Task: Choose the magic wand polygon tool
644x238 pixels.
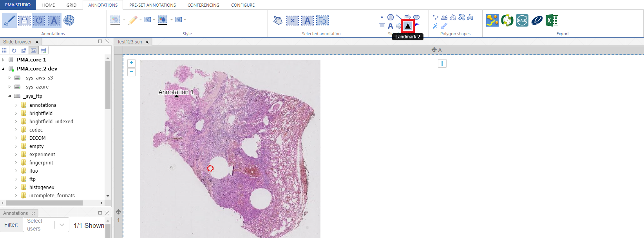Action: click(435, 26)
